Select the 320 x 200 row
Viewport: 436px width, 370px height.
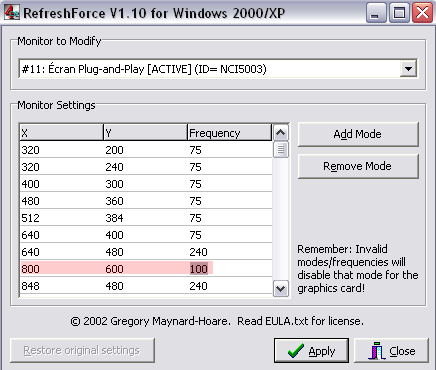click(x=146, y=150)
